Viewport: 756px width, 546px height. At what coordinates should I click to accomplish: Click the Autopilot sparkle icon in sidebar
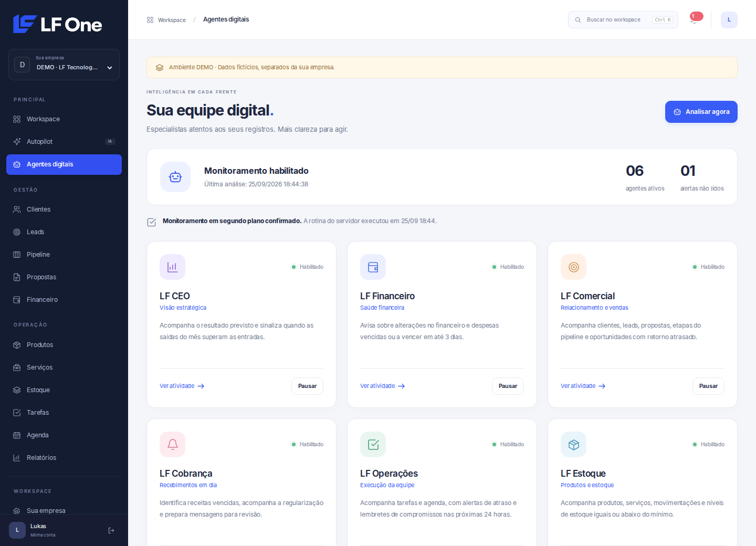17,142
